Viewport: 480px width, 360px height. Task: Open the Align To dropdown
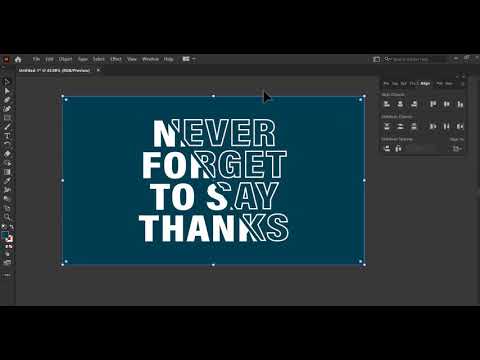pos(457,149)
